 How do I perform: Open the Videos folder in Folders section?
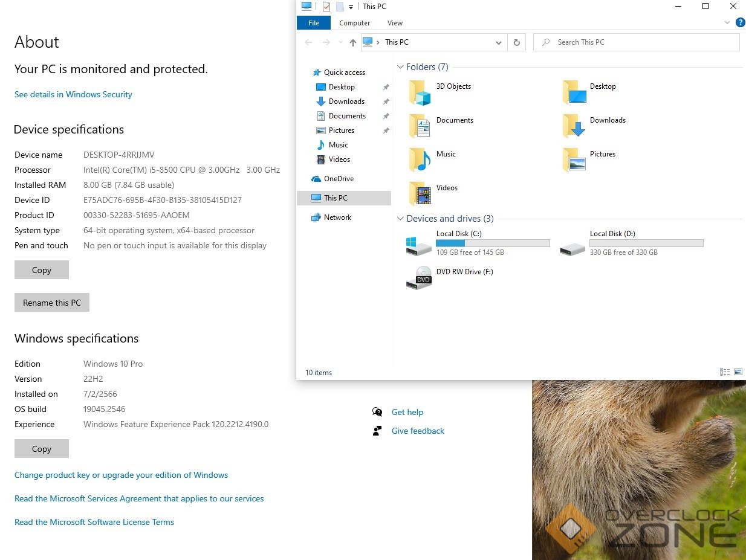[x=420, y=195]
